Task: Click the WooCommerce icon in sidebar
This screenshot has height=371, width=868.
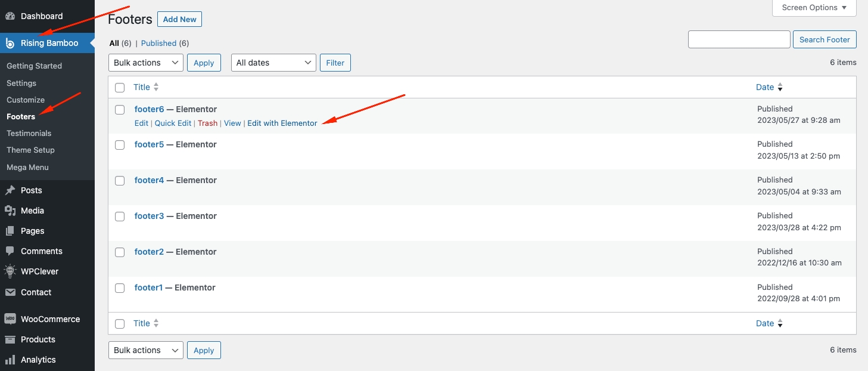Action: (x=10, y=319)
